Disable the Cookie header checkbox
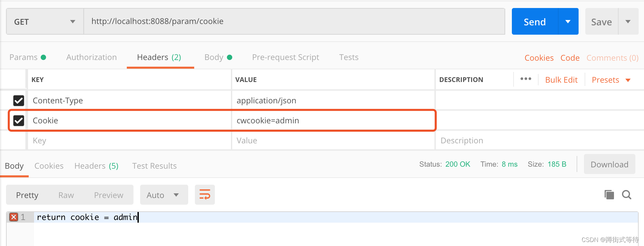The width and height of the screenshot is (644, 246). (x=19, y=120)
